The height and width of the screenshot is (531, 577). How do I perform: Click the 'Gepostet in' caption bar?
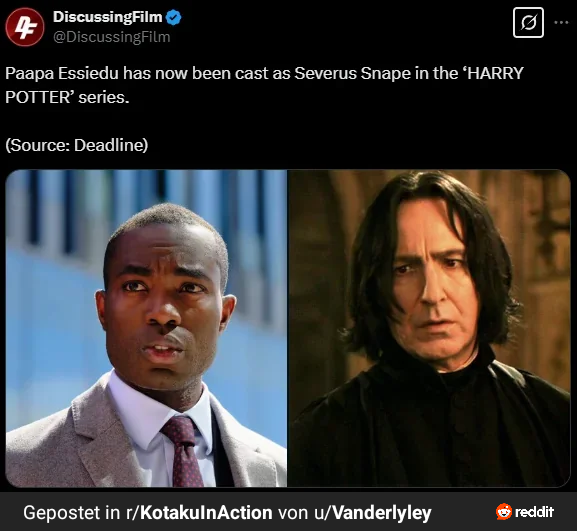click(288, 512)
